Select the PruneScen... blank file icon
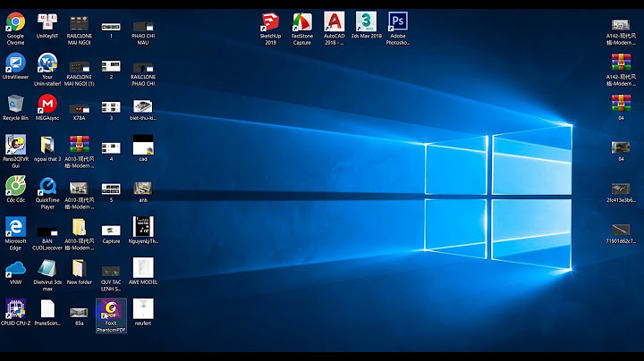 [47, 309]
